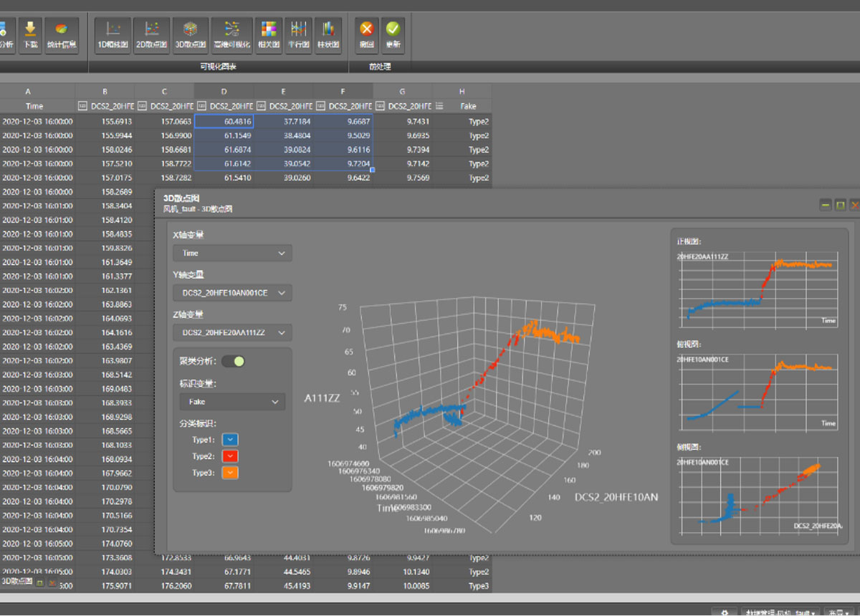860x616 pixels.
Task: Select cell with value 61.6874
Action: [224, 150]
